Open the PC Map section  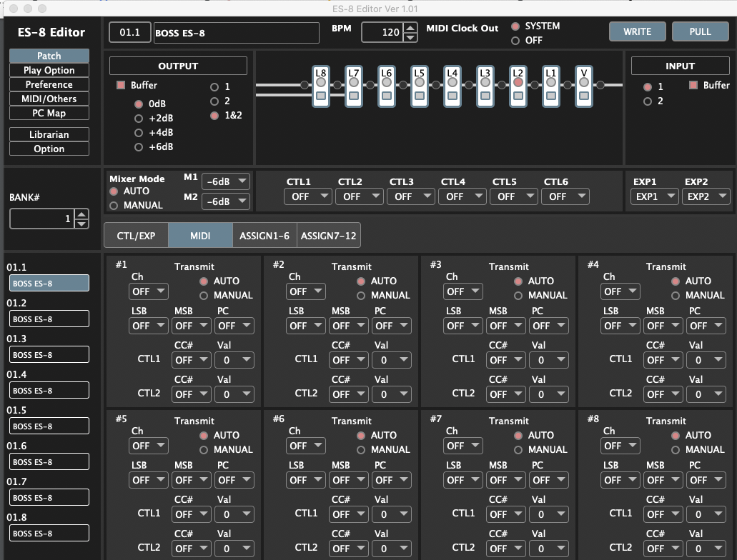[49, 114]
